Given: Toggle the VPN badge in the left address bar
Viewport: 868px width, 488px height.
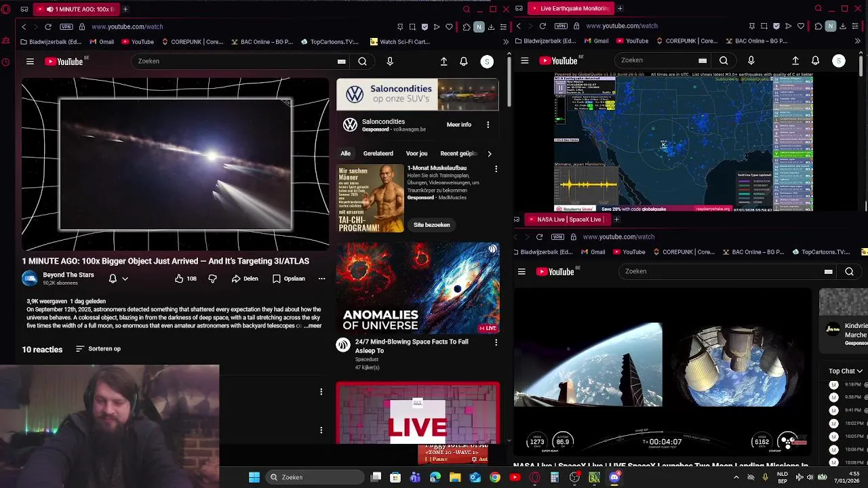Looking at the screenshot, I should point(66,26).
